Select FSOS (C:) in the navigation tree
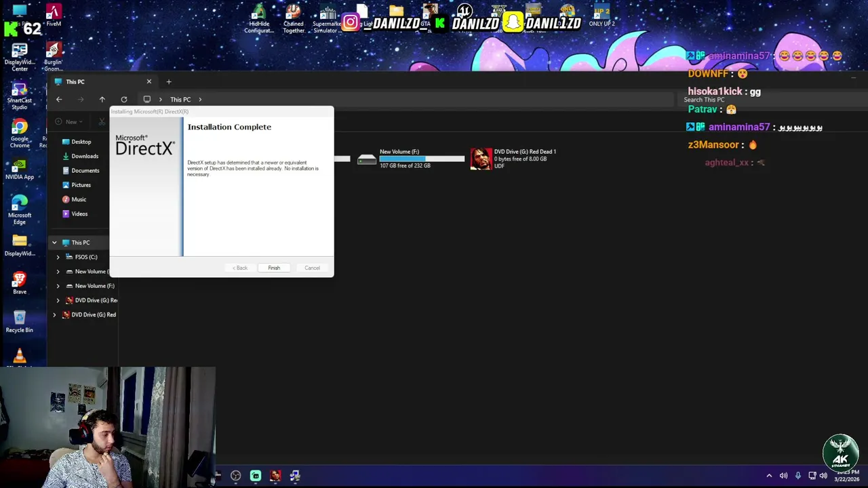This screenshot has width=868, height=488. point(86,257)
